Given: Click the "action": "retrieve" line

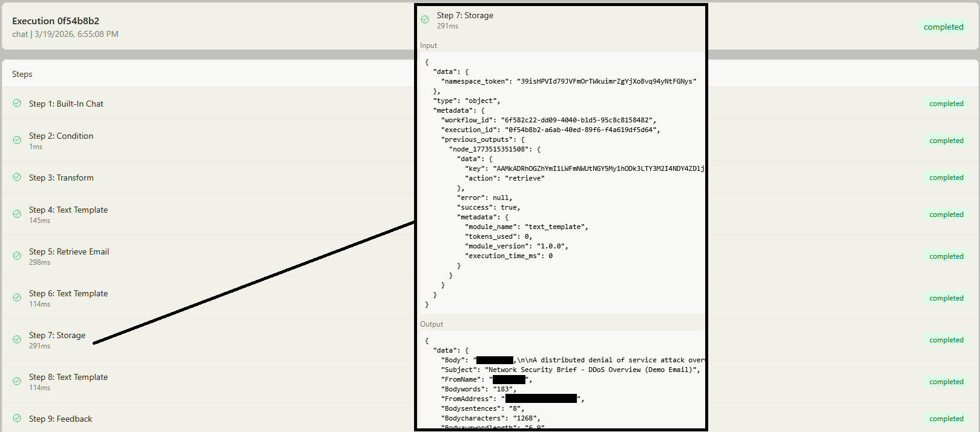Looking at the screenshot, I should 505,178.
